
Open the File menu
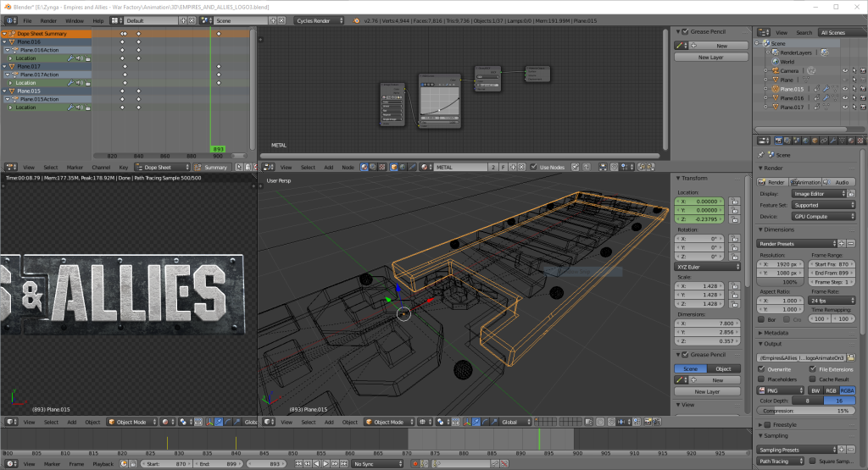click(27, 20)
